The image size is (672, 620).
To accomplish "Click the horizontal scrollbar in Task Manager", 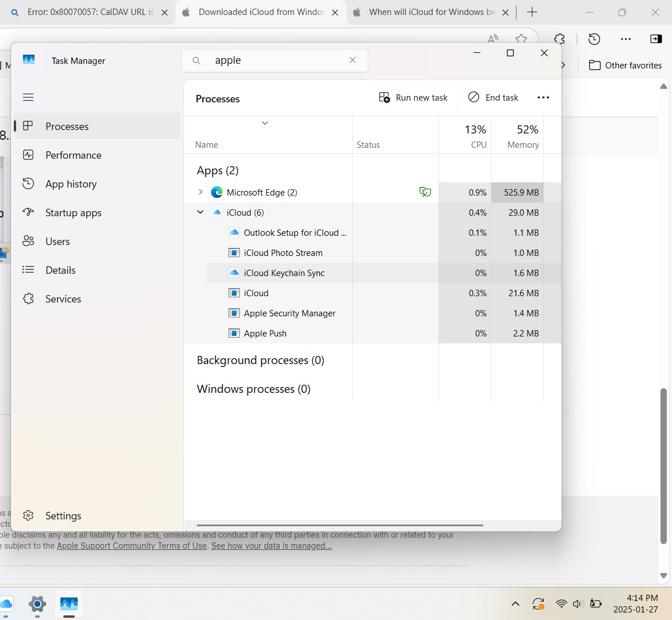I will tap(340, 525).
